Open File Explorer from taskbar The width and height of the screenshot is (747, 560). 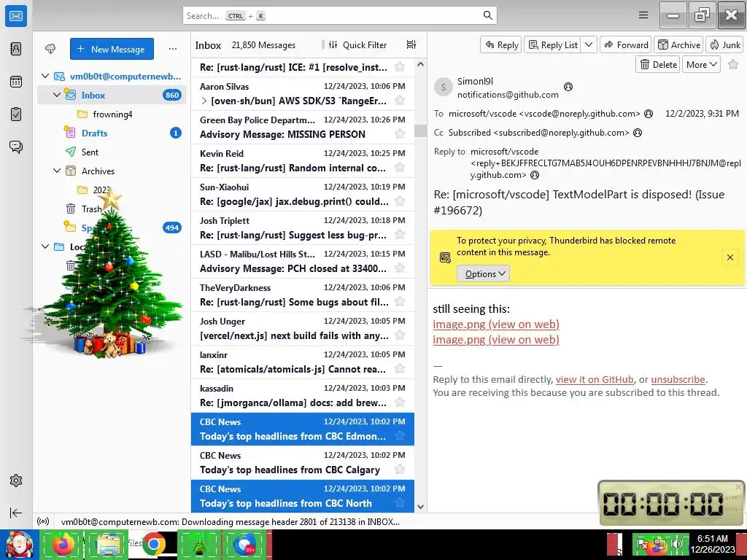coord(108,545)
